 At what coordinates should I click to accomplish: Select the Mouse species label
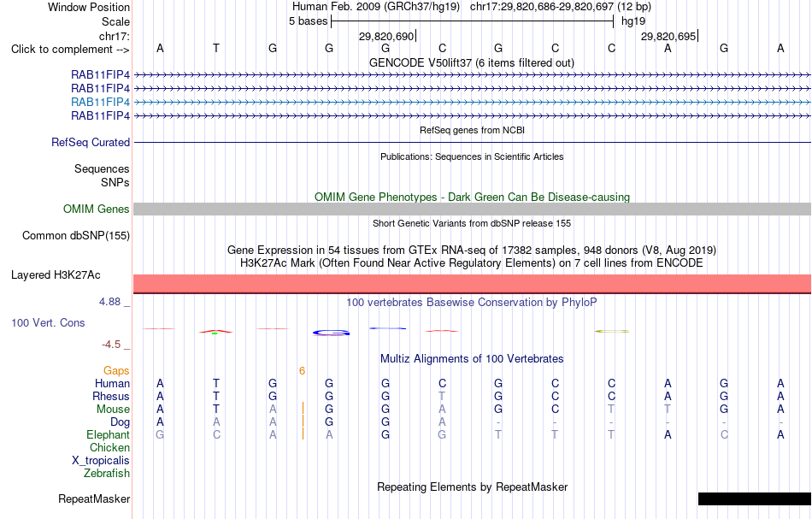(113, 410)
